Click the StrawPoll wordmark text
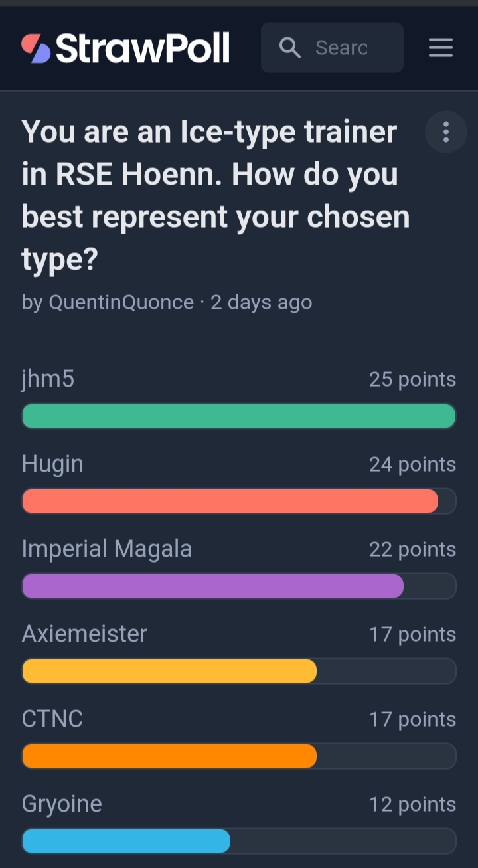Image resolution: width=478 pixels, height=868 pixels. click(143, 48)
